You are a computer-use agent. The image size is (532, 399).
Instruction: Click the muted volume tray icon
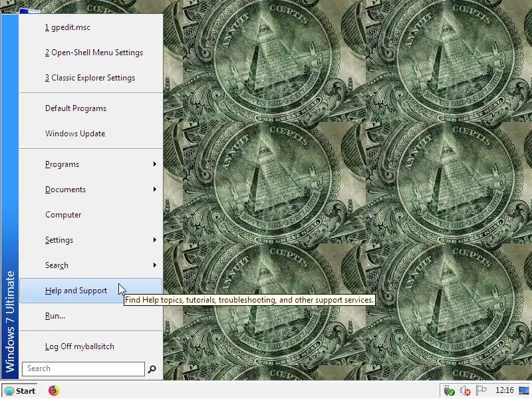pyautogui.click(x=465, y=390)
